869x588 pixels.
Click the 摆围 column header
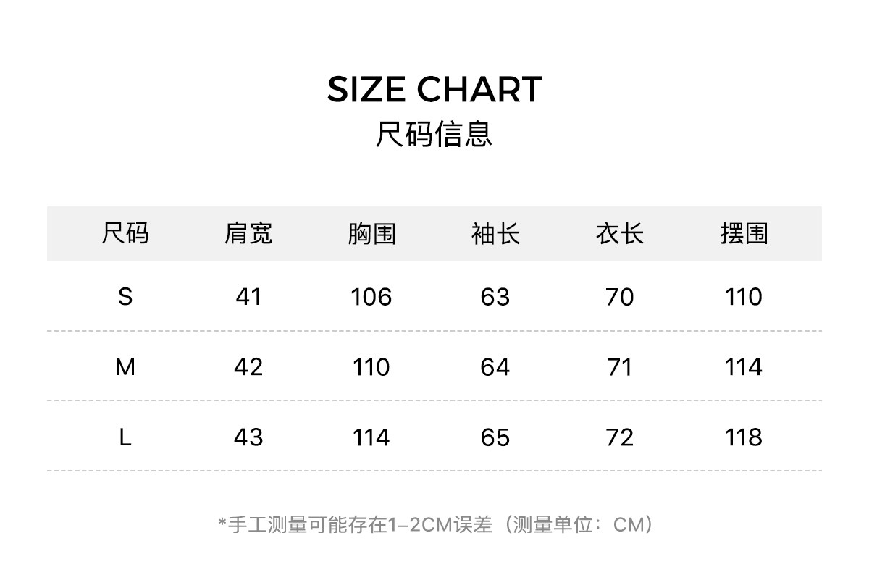click(x=744, y=234)
